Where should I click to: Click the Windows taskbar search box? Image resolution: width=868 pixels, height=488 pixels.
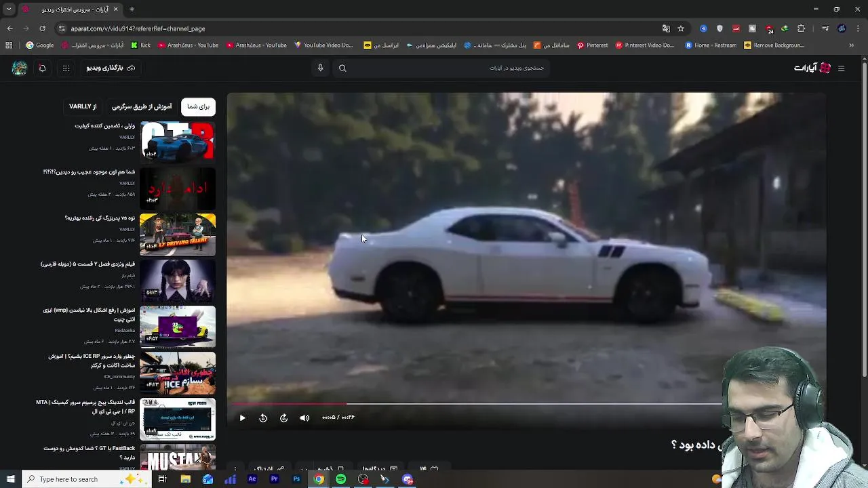87,479
